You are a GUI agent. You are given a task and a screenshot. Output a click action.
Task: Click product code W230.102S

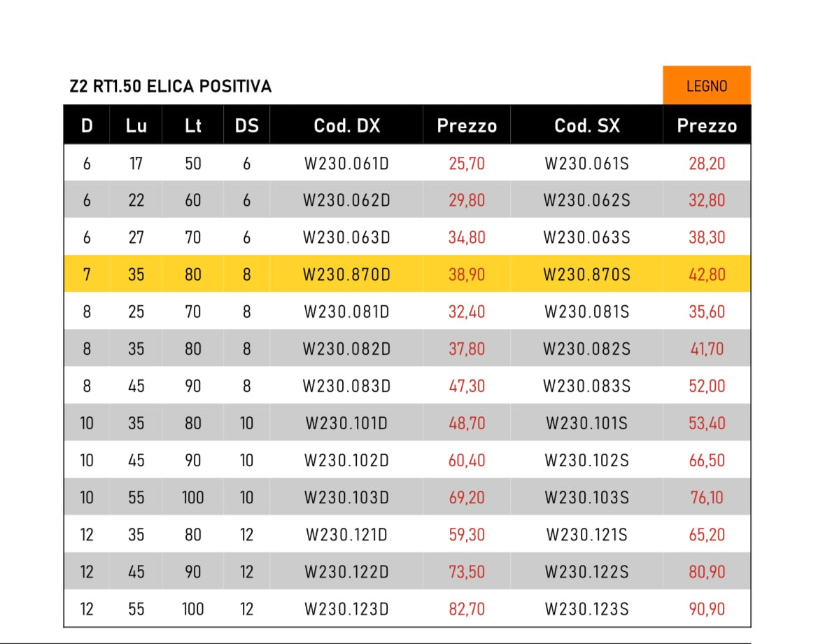click(586, 461)
